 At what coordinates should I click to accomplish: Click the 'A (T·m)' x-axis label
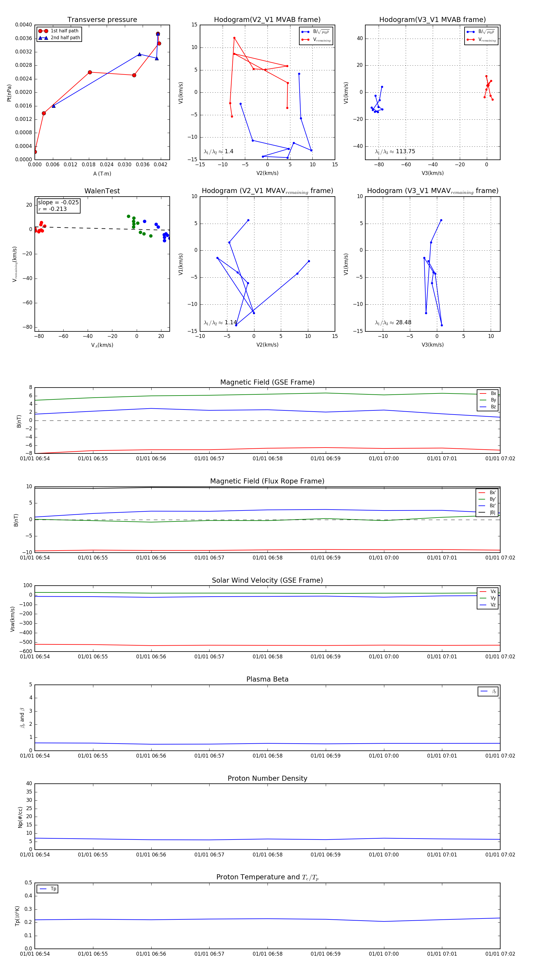coord(102,173)
